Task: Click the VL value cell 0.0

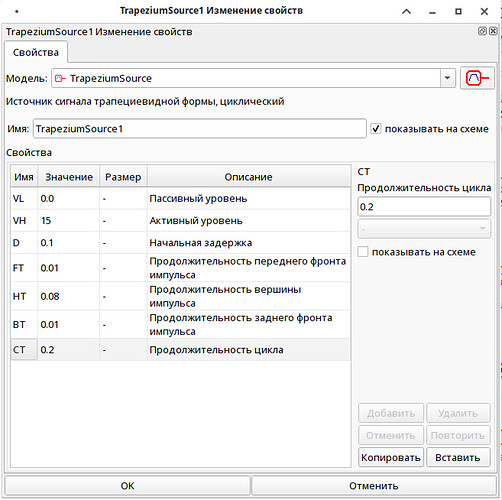Action: (68, 199)
